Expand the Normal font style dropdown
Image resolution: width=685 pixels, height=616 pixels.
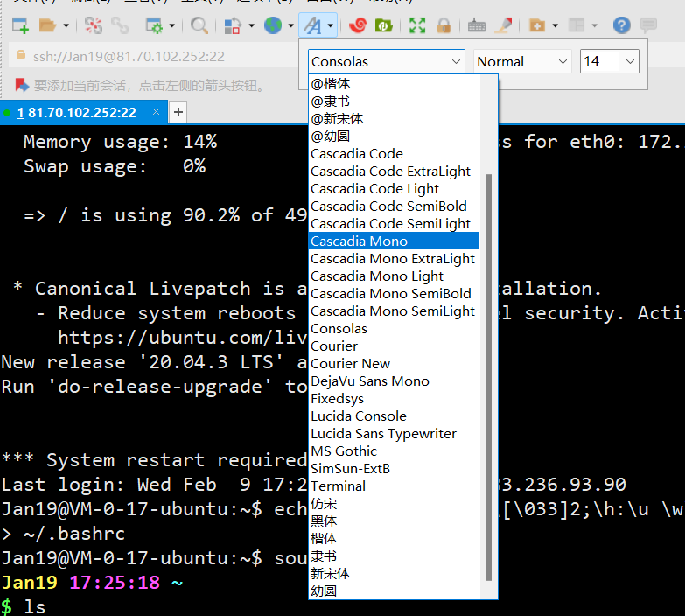click(x=522, y=61)
